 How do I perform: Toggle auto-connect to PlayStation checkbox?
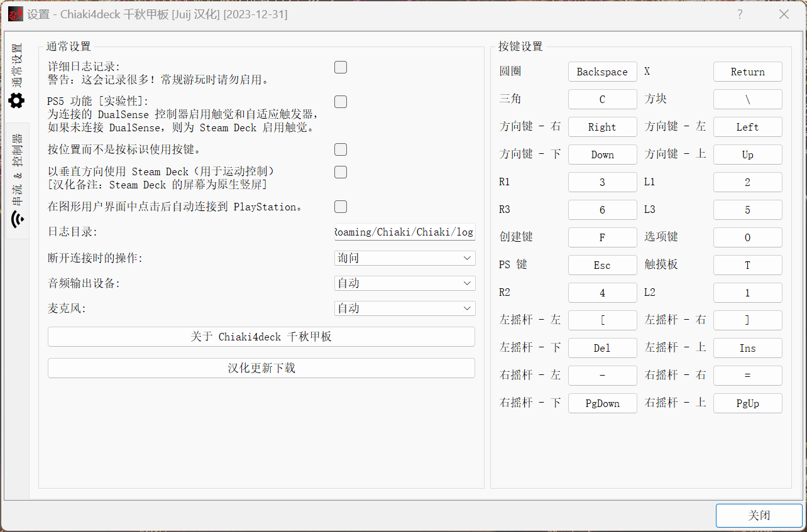pos(341,207)
